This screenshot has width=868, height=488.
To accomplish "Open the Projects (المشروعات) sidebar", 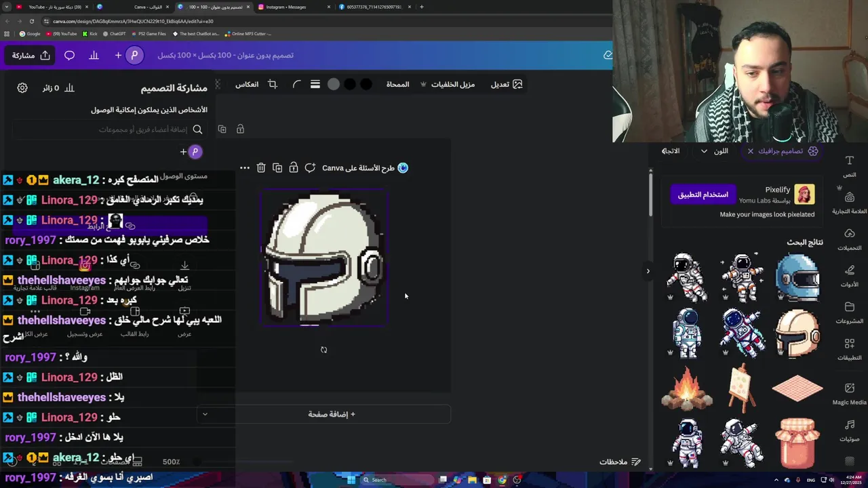I will tap(849, 312).
